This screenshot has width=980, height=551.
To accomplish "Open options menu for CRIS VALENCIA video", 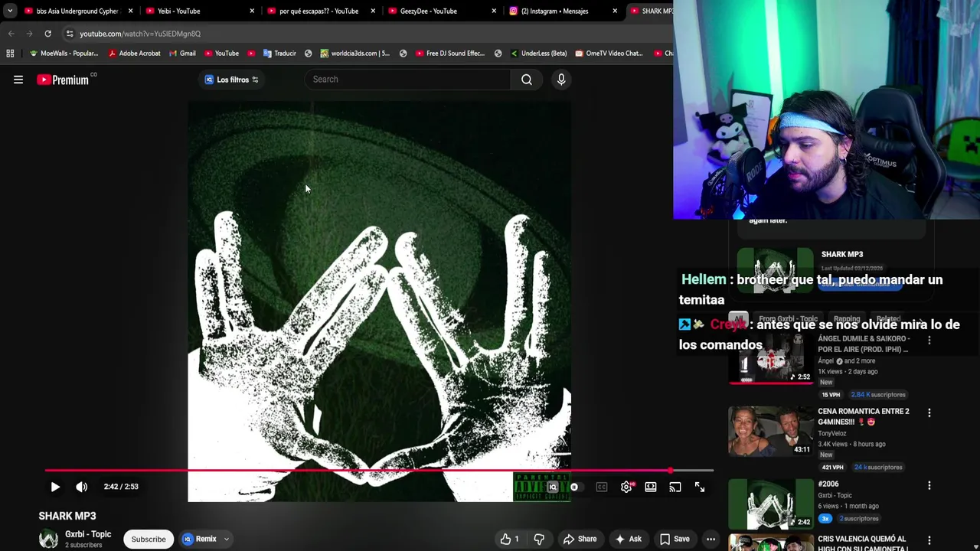I will click(929, 540).
